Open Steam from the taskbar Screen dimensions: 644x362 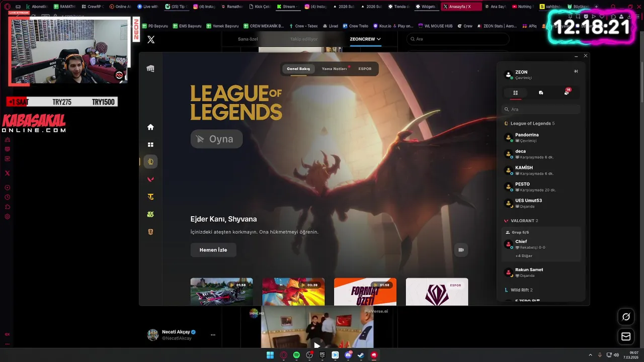pos(361,355)
